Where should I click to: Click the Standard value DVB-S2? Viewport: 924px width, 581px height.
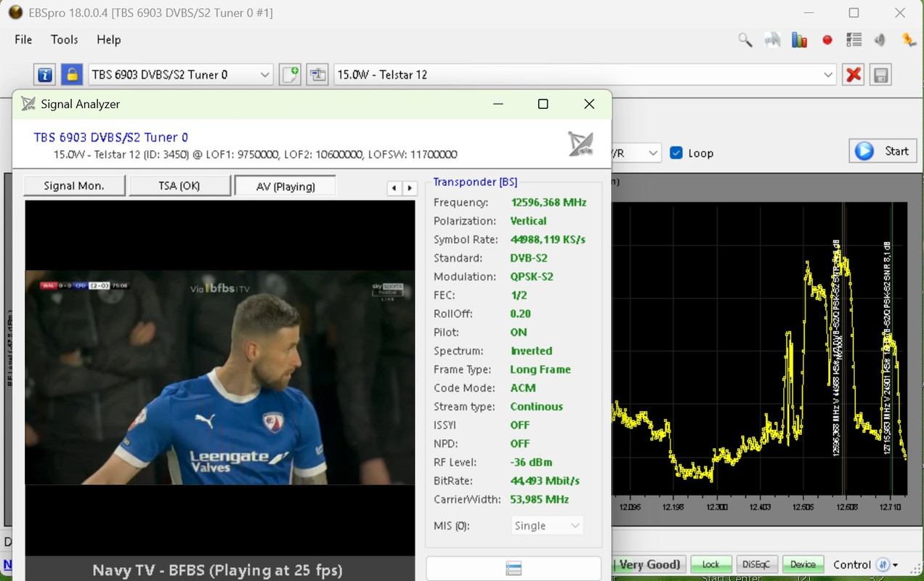pyautogui.click(x=529, y=258)
